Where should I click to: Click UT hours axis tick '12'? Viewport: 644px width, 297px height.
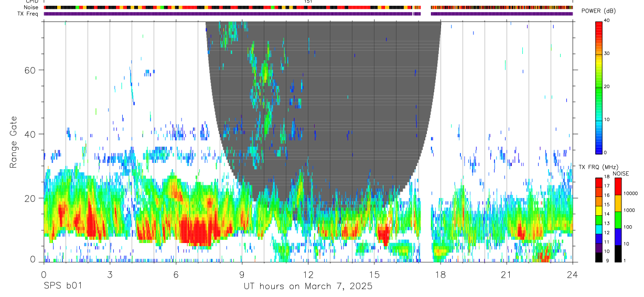[x=308, y=274]
